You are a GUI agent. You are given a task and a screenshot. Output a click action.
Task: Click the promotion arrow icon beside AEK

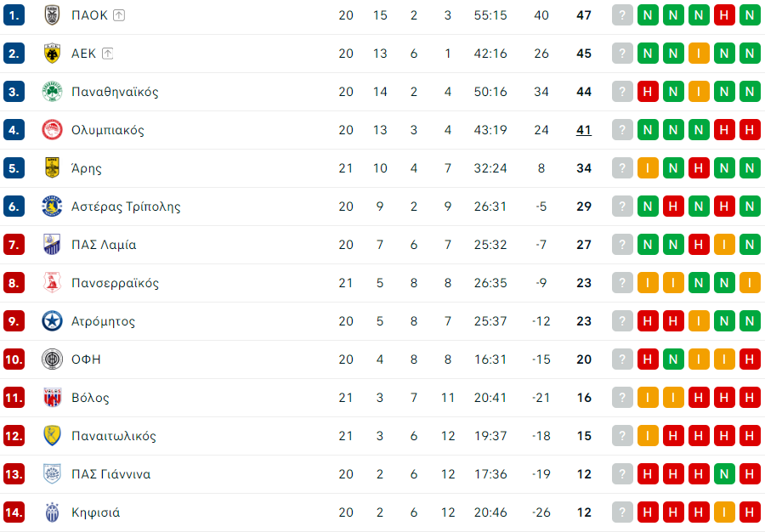click(x=108, y=54)
